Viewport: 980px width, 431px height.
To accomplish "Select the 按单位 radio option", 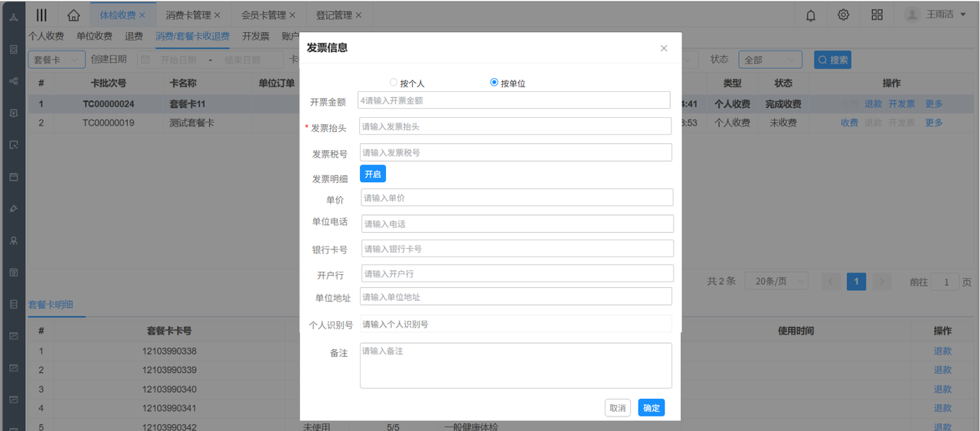I will point(494,83).
